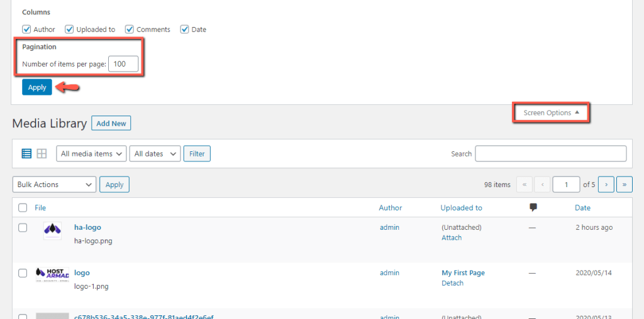
Task: Click the Media Library heading
Action: pos(49,124)
